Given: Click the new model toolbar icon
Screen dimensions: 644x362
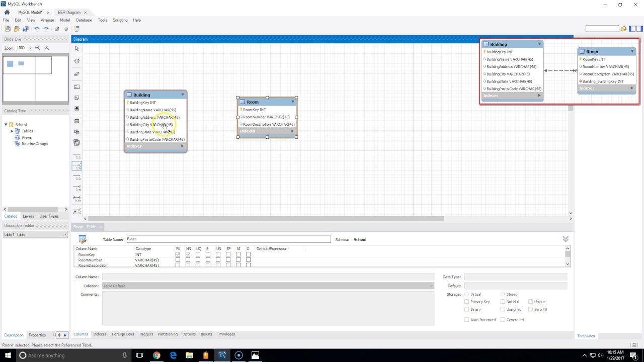Looking at the screenshot, I should click(8, 29).
